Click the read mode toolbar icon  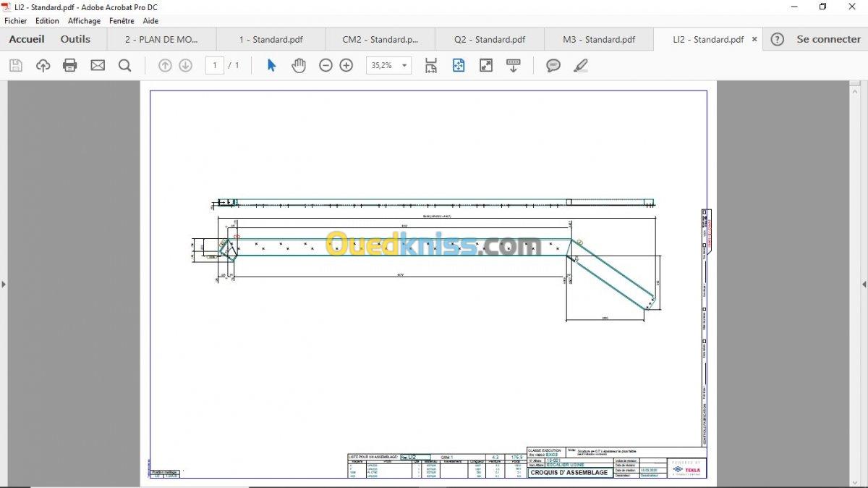(x=514, y=66)
